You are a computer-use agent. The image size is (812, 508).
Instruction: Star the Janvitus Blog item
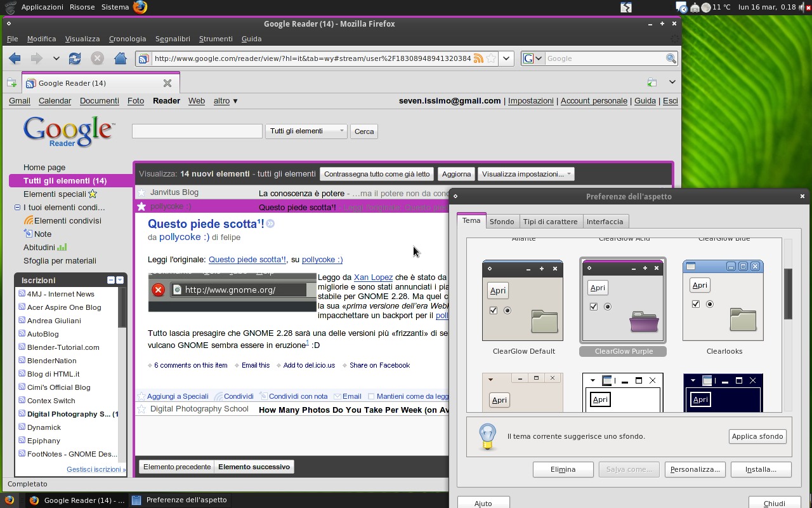(141, 192)
